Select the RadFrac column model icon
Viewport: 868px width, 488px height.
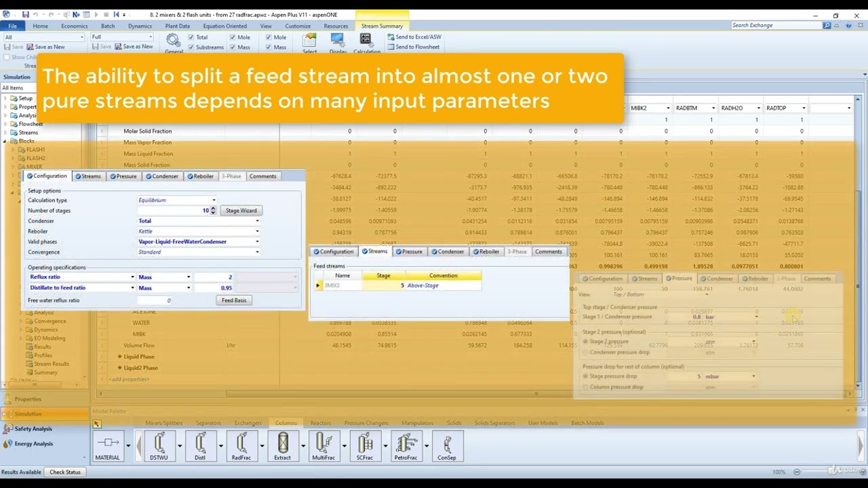(241, 447)
